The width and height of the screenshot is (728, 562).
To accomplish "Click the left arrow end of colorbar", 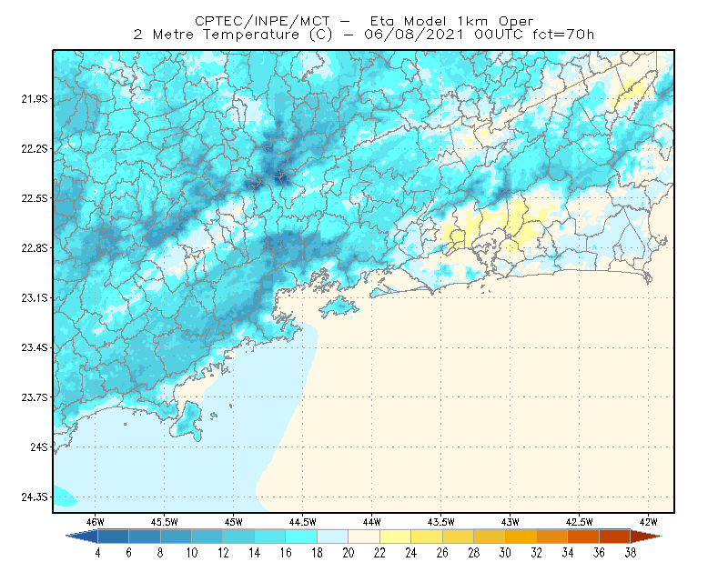I will click(x=82, y=537).
